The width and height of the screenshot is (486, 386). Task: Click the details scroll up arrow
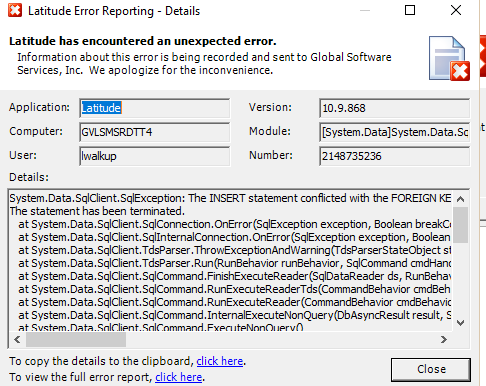461,199
